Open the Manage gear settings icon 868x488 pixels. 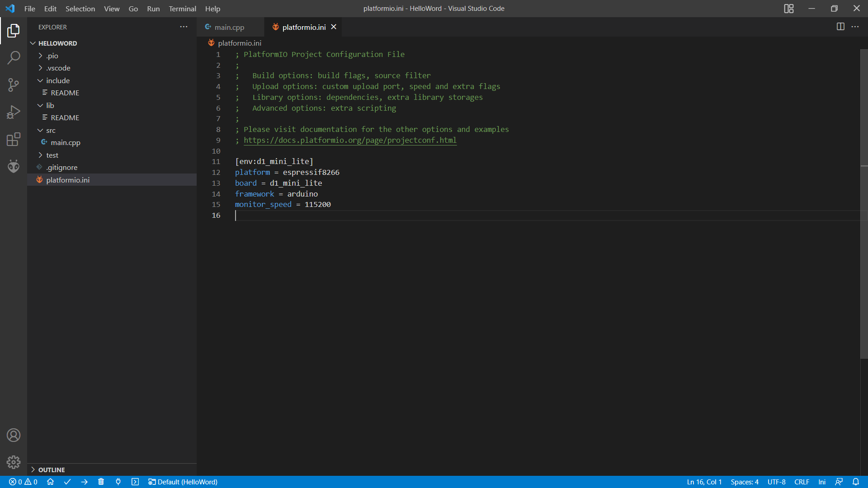tap(14, 462)
